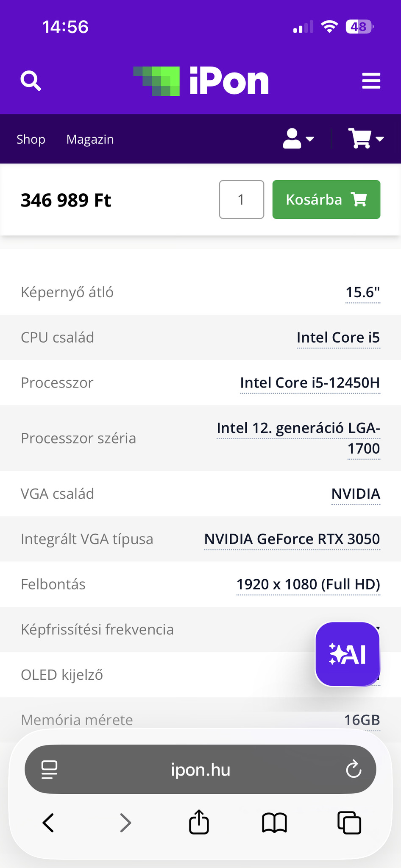401x868 pixels.
Task: Open the Magazin menu item
Action: tap(90, 140)
